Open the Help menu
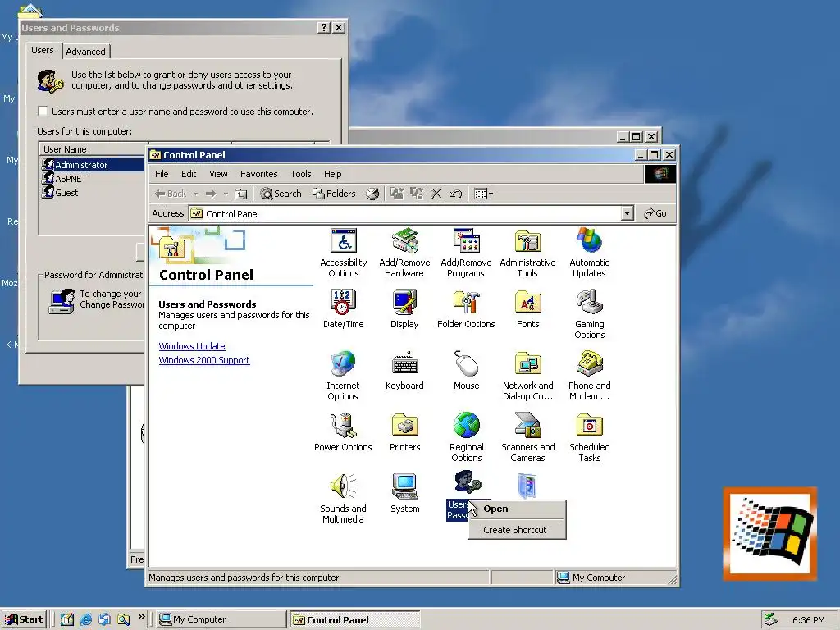The height and width of the screenshot is (630, 840). coord(333,174)
